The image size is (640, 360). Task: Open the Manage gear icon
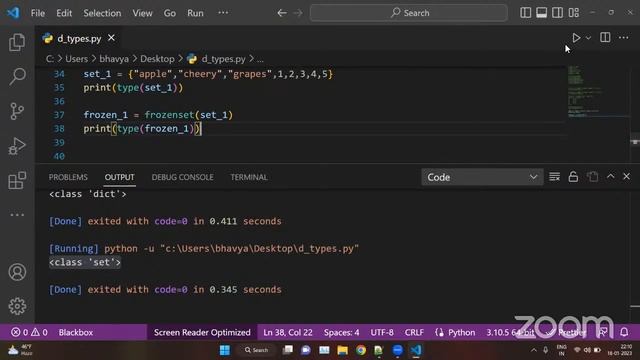pos(17,306)
